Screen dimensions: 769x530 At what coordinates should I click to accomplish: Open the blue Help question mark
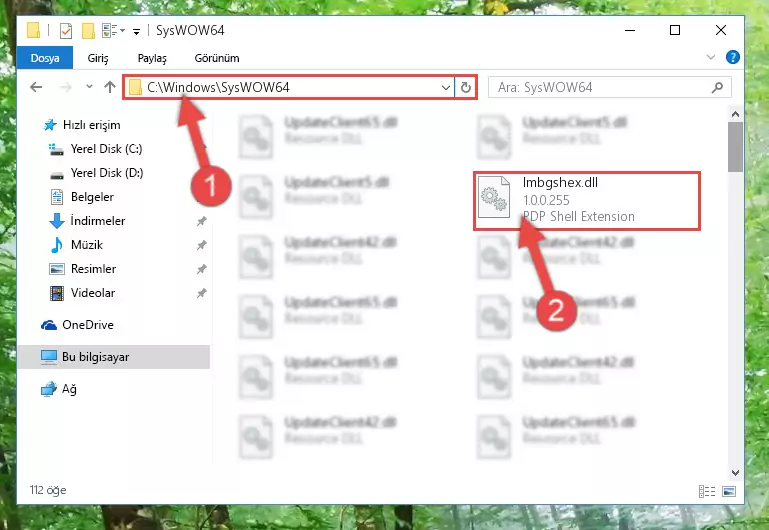(x=733, y=57)
